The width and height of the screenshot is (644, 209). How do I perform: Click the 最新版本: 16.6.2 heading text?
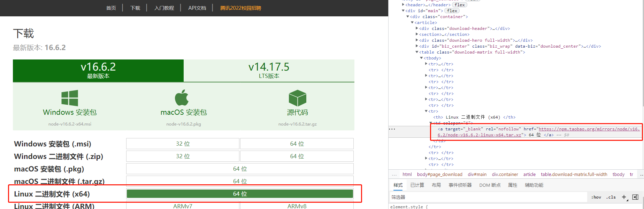39,48
